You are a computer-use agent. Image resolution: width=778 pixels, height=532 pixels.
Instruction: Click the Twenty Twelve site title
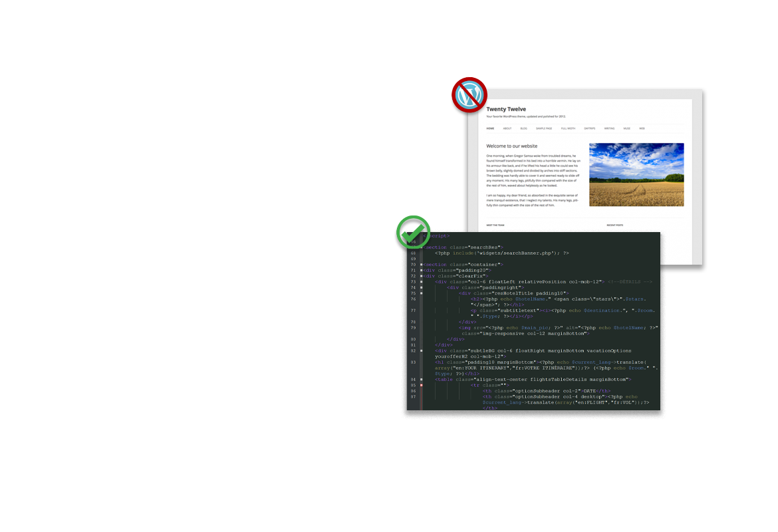pyautogui.click(x=507, y=109)
